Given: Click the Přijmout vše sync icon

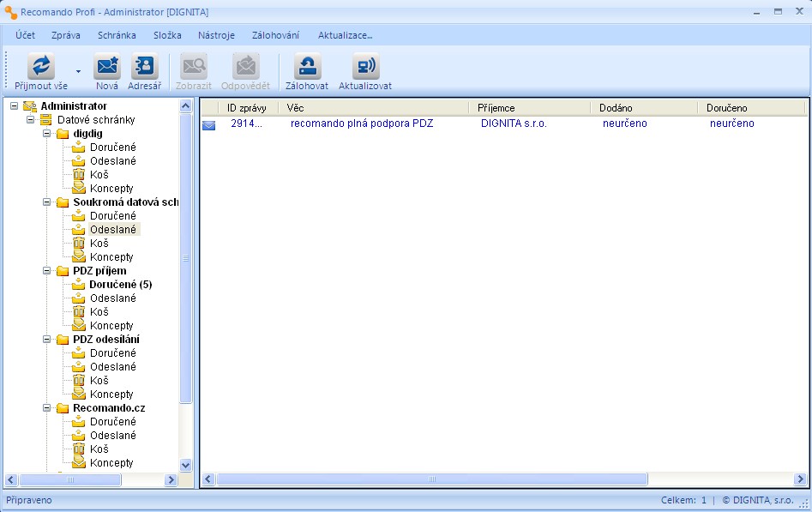Looking at the screenshot, I should tap(41, 66).
